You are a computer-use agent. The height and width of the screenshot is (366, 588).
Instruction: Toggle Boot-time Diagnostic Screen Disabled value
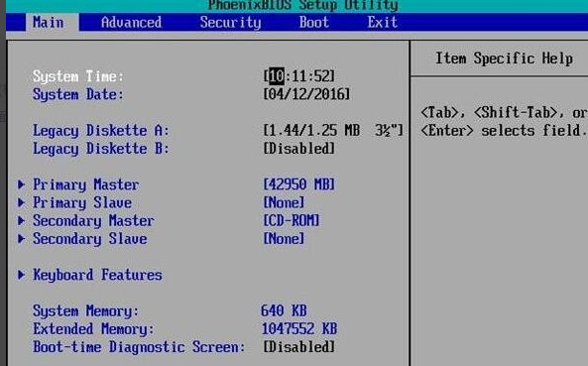298,347
